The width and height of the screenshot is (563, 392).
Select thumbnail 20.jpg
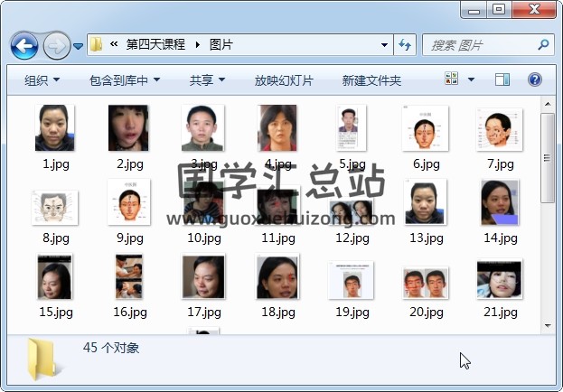[426, 283]
